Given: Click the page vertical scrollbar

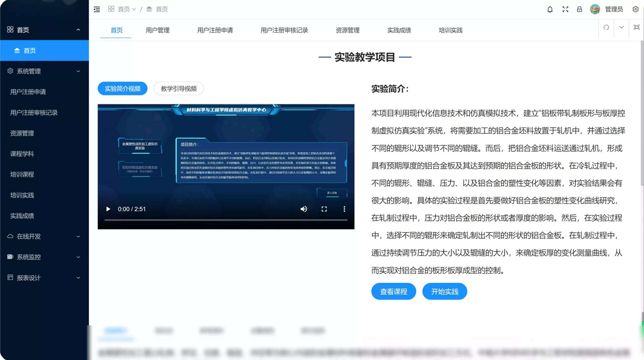Looking at the screenshot, I should click(x=642, y=113).
